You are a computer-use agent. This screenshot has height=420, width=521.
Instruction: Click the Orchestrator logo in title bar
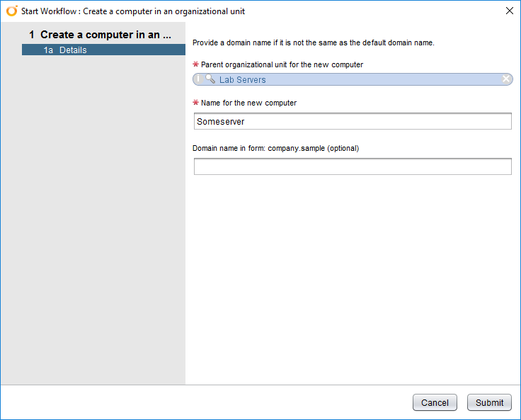12,11
